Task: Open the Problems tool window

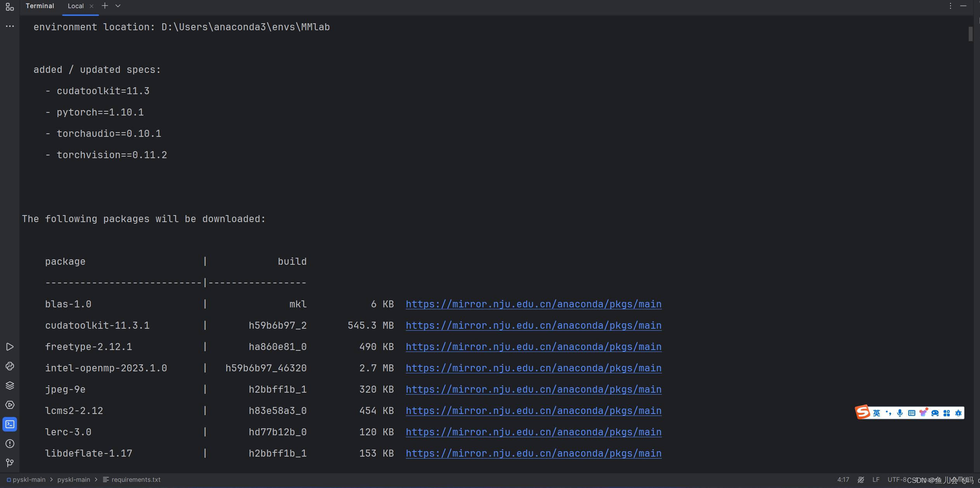Action: click(x=10, y=444)
